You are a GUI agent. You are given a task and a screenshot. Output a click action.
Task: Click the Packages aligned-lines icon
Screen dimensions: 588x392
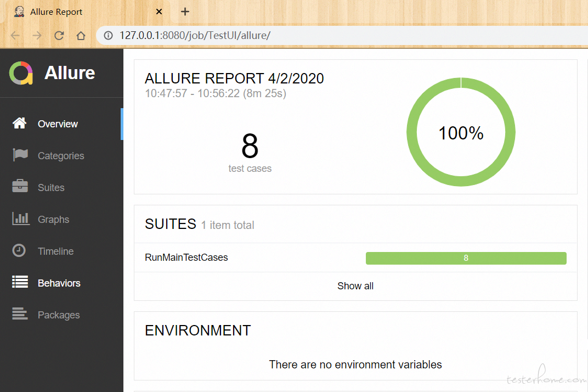coord(20,314)
